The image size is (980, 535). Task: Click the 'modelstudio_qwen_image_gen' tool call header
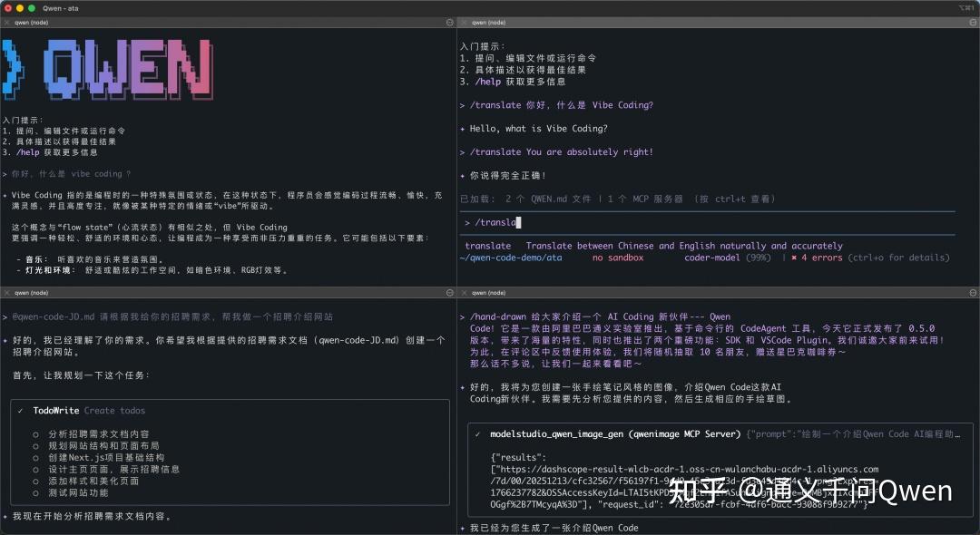(x=615, y=433)
